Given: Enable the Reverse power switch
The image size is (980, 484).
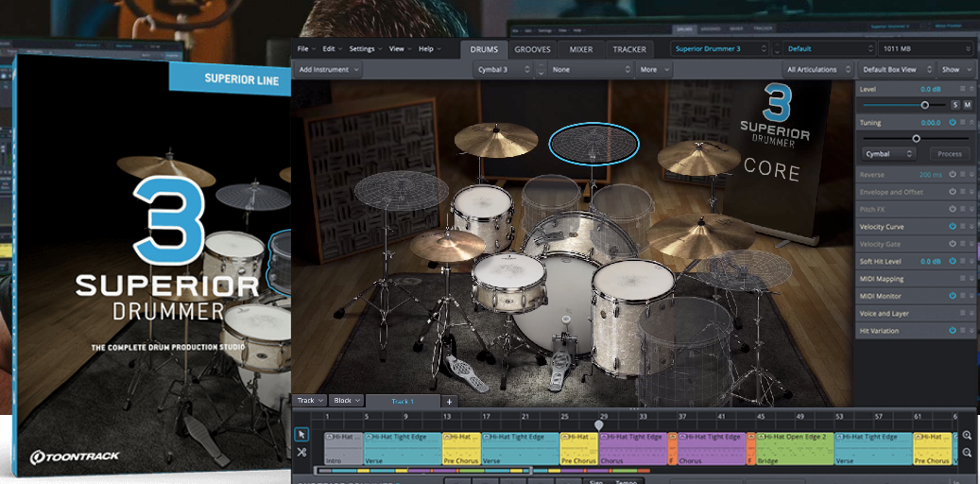Looking at the screenshot, I should pyautogui.click(x=953, y=175).
